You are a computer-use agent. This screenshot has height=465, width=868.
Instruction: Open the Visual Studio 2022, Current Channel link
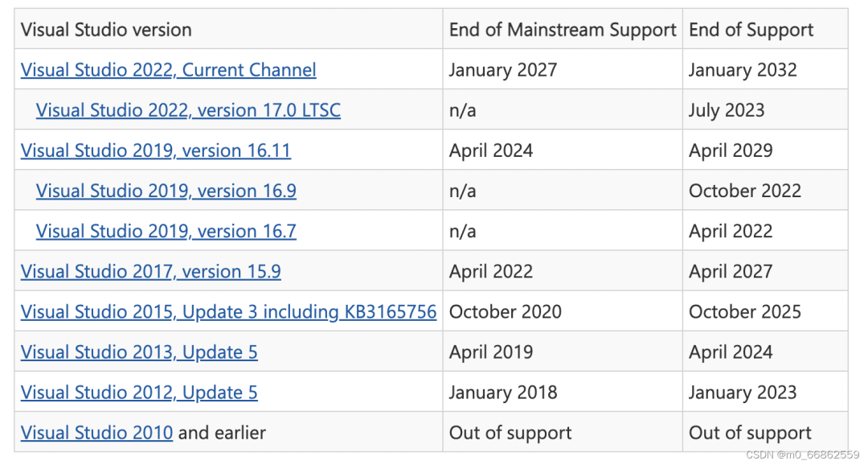pyautogui.click(x=168, y=70)
